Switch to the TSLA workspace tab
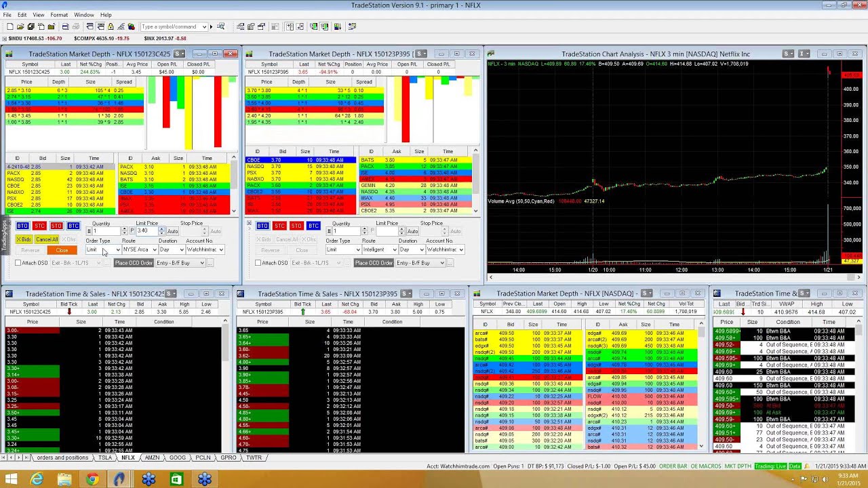The width and height of the screenshot is (868, 488). pyautogui.click(x=104, y=457)
